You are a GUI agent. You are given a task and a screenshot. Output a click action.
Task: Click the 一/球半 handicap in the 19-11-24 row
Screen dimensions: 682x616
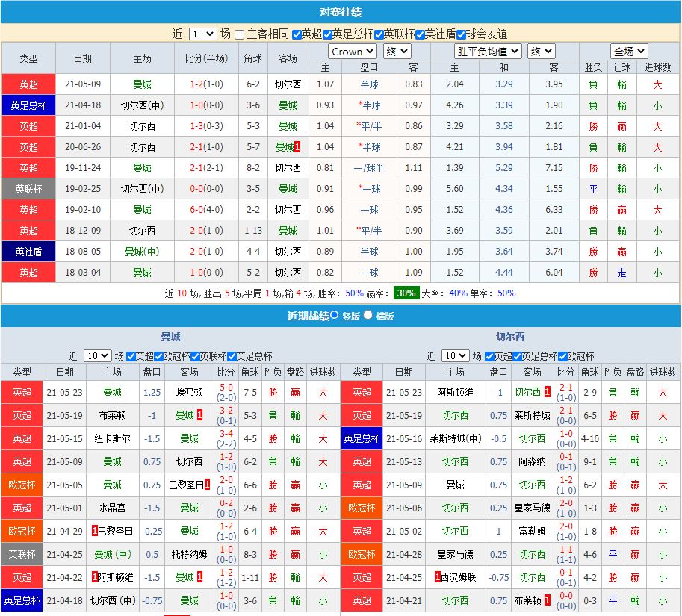[369, 168]
